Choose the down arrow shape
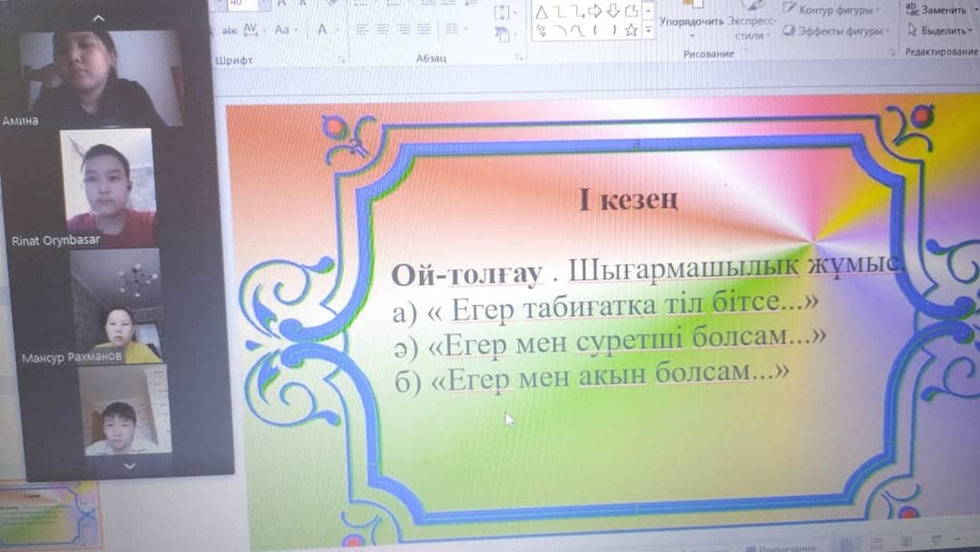This screenshot has height=552, width=980. pyautogui.click(x=612, y=12)
